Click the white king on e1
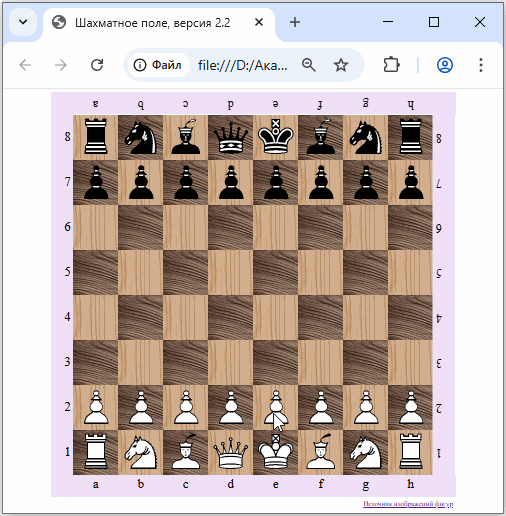 click(275, 452)
